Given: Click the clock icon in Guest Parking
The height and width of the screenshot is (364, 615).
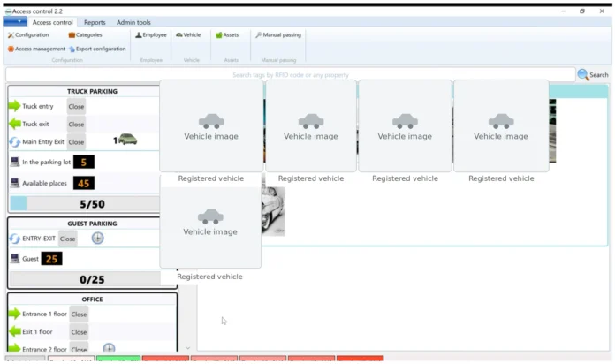Looking at the screenshot, I should [98, 238].
